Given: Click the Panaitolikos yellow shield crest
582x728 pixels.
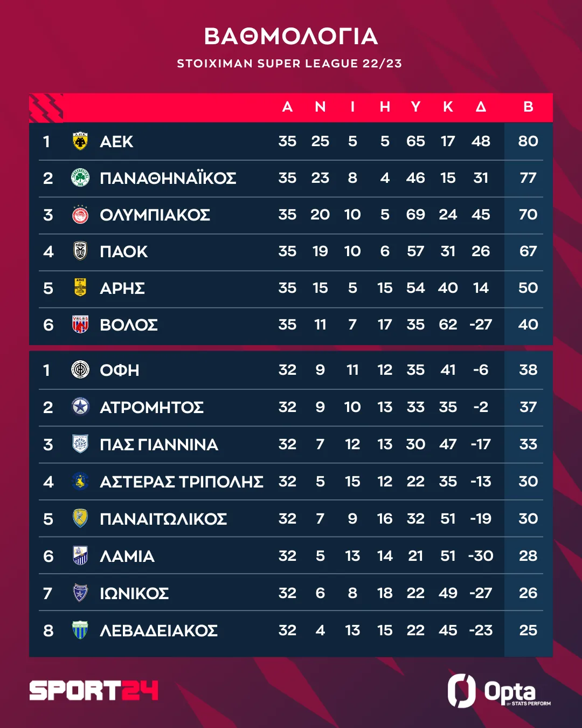Looking at the screenshot, I should click(80, 519).
